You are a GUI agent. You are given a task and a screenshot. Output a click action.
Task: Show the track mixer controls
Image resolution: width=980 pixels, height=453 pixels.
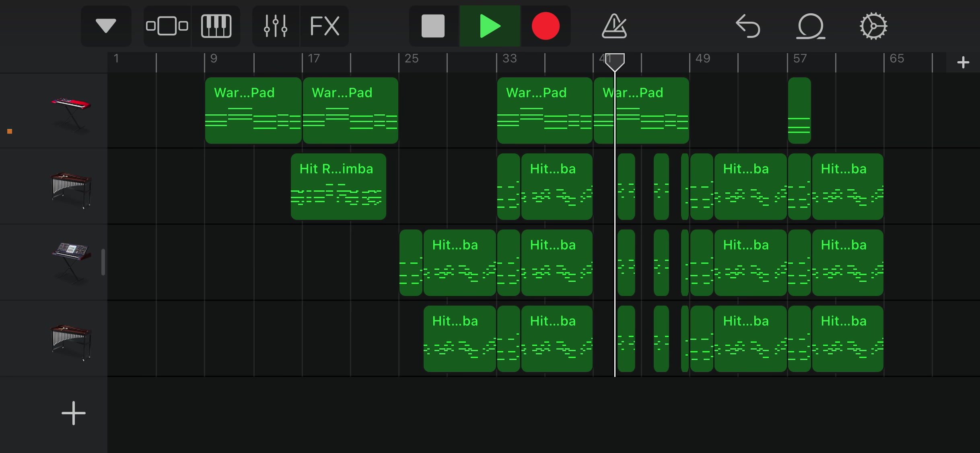tap(276, 26)
